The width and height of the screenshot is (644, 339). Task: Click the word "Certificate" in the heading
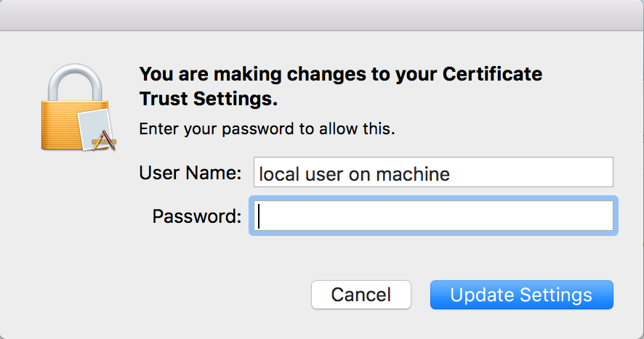pyautogui.click(x=493, y=74)
